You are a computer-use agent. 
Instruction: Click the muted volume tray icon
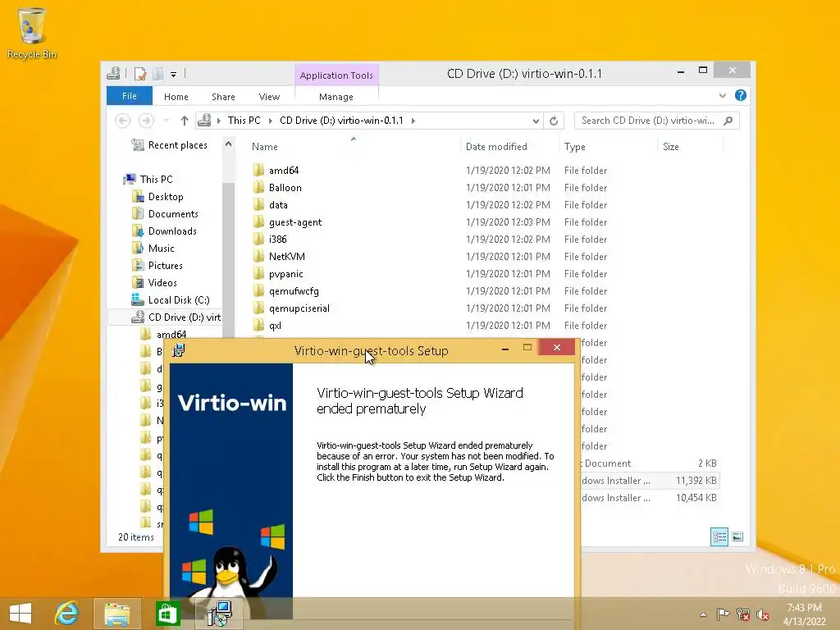point(763,614)
